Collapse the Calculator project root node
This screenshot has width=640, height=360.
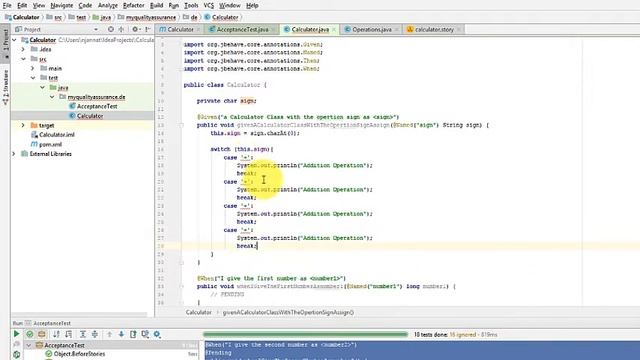pyautogui.click(x=15, y=40)
